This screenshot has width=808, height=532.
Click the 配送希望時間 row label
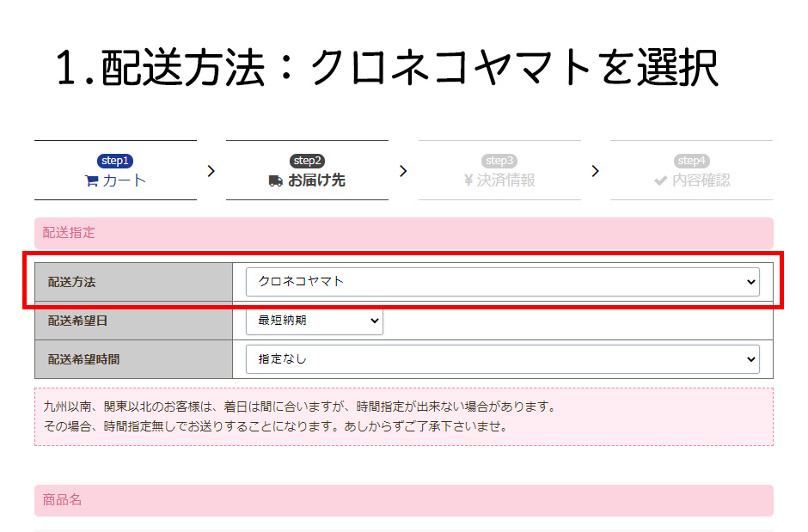83,359
